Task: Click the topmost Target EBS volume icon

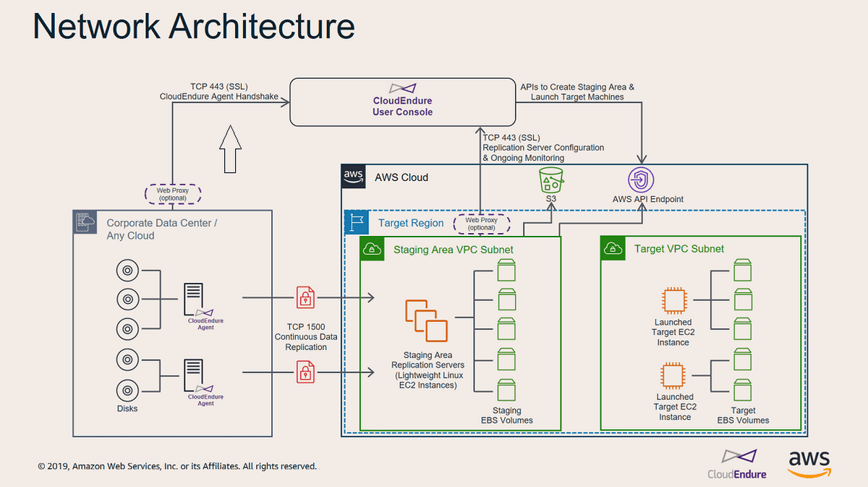Action: (744, 271)
